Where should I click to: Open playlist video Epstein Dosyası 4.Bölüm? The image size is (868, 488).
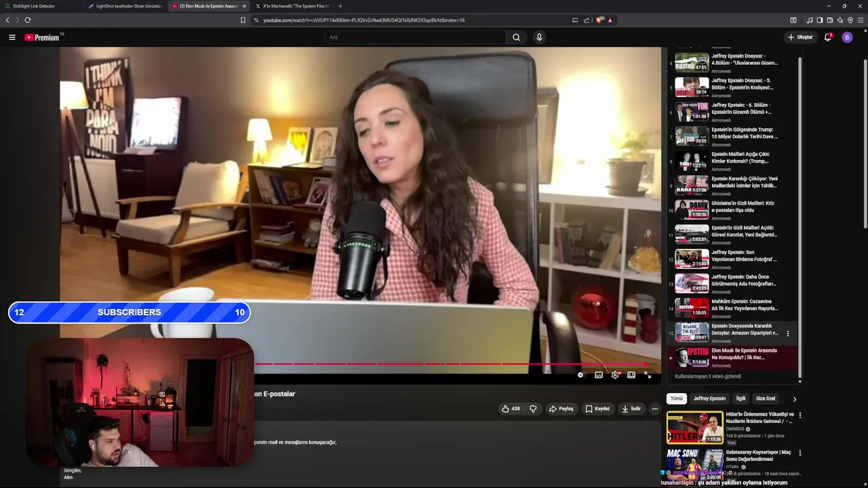(731, 62)
